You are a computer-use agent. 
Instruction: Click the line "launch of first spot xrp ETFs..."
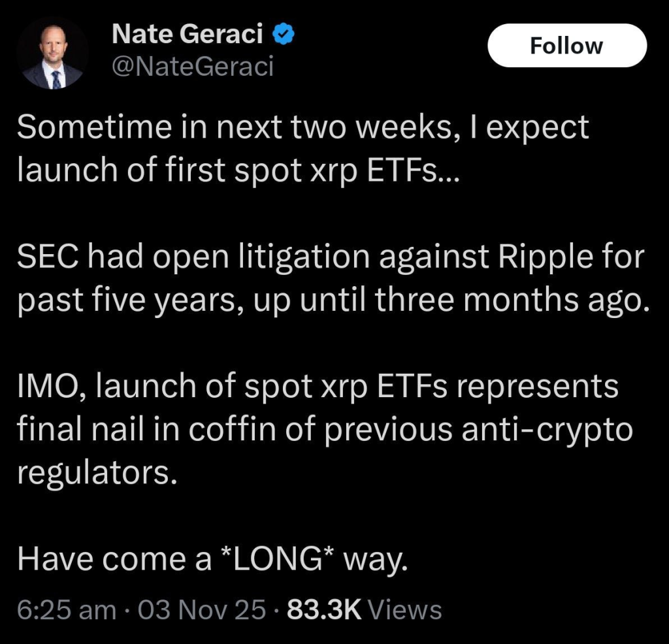238,171
